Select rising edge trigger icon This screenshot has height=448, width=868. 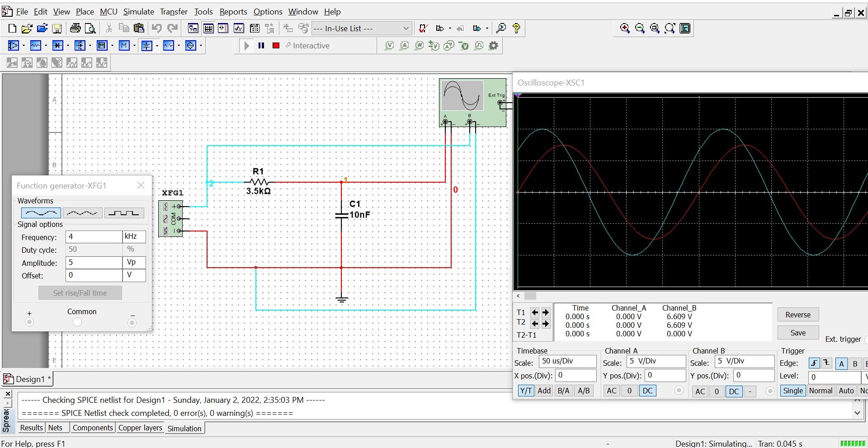[814, 363]
